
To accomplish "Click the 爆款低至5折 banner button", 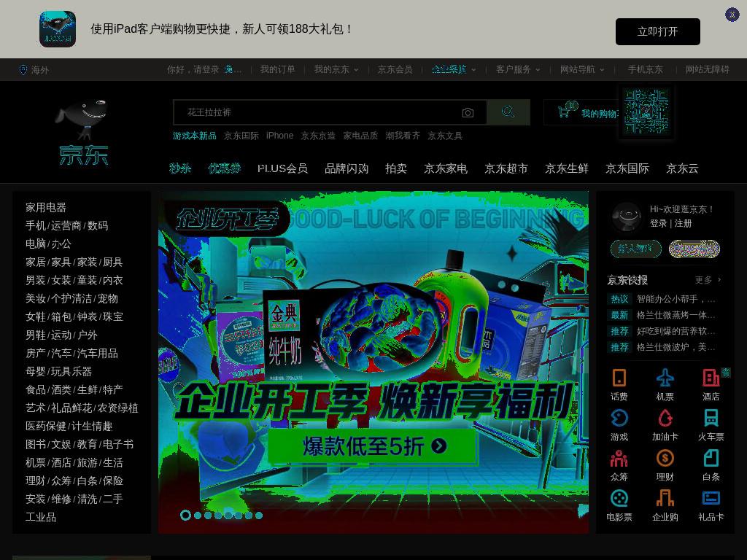I will point(373,447).
